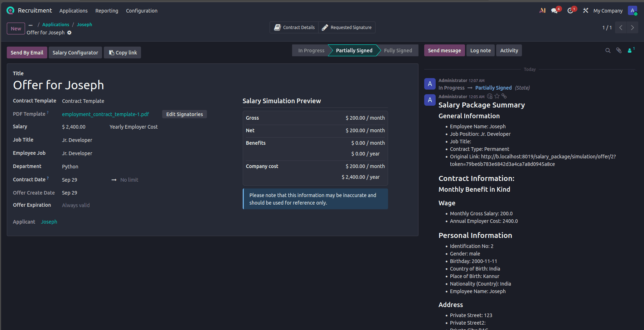Add a reaction to the Salary Package message

point(490,96)
